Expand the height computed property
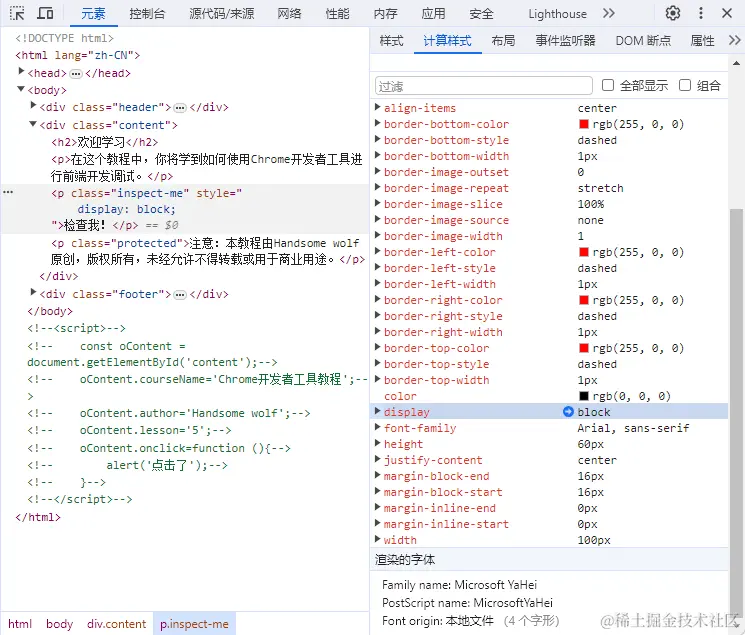 point(378,443)
